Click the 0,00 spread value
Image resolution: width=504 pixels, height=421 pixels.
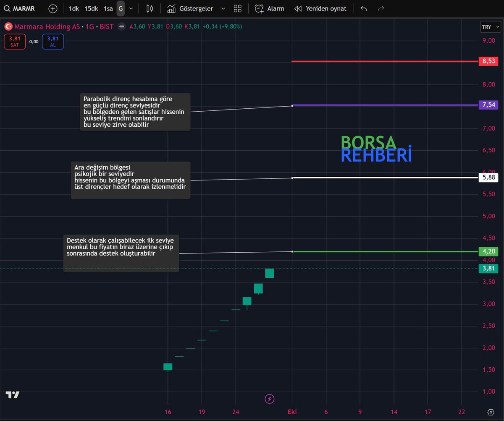tap(34, 42)
